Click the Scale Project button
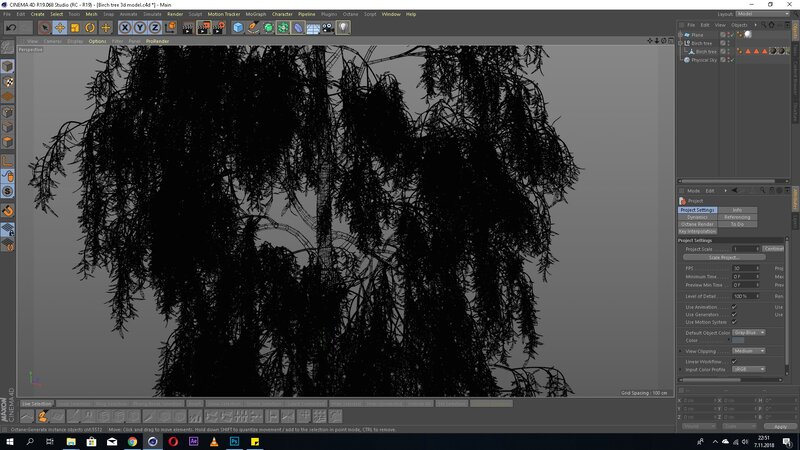 click(x=721, y=257)
